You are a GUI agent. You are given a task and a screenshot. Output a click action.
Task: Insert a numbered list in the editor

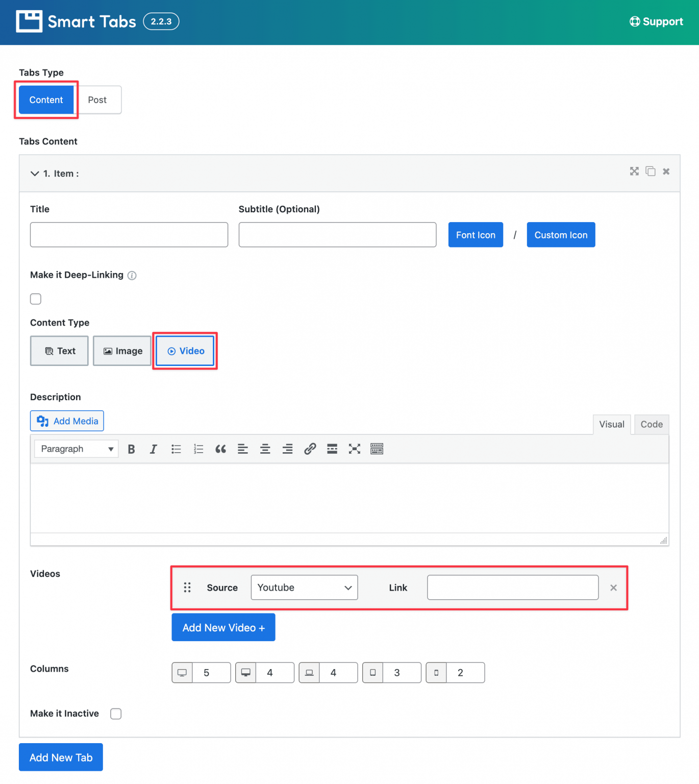point(198,449)
